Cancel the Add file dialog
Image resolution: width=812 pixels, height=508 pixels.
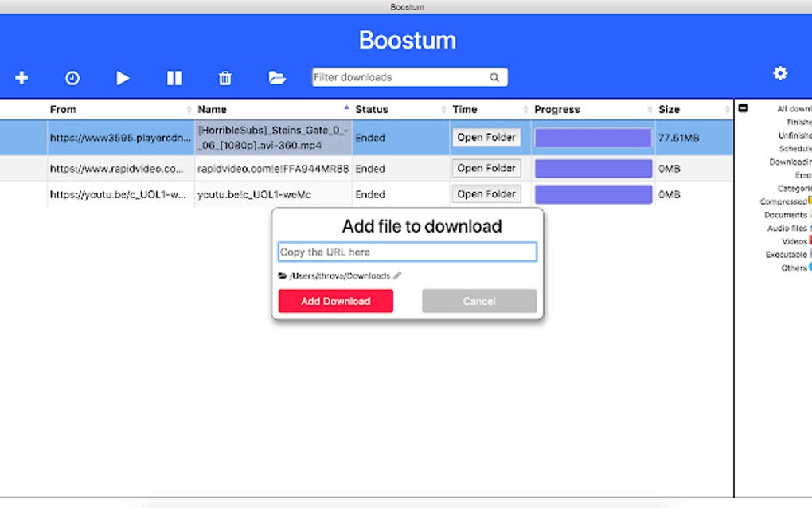pyautogui.click(x=478, y=301)
